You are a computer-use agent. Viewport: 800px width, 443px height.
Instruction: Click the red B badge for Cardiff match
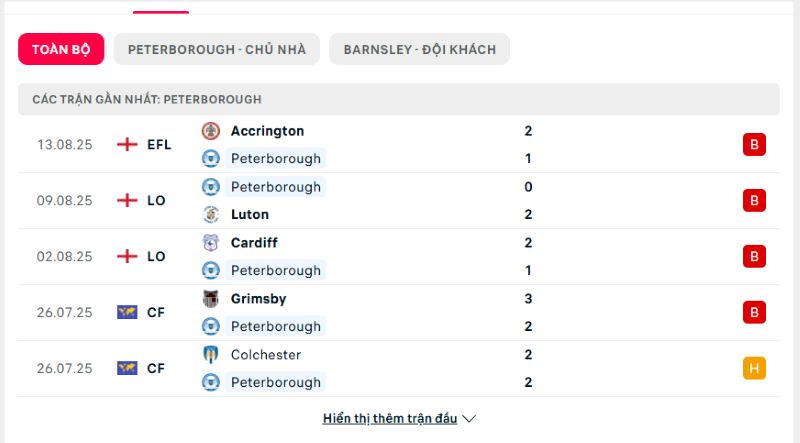coord(754,256)
